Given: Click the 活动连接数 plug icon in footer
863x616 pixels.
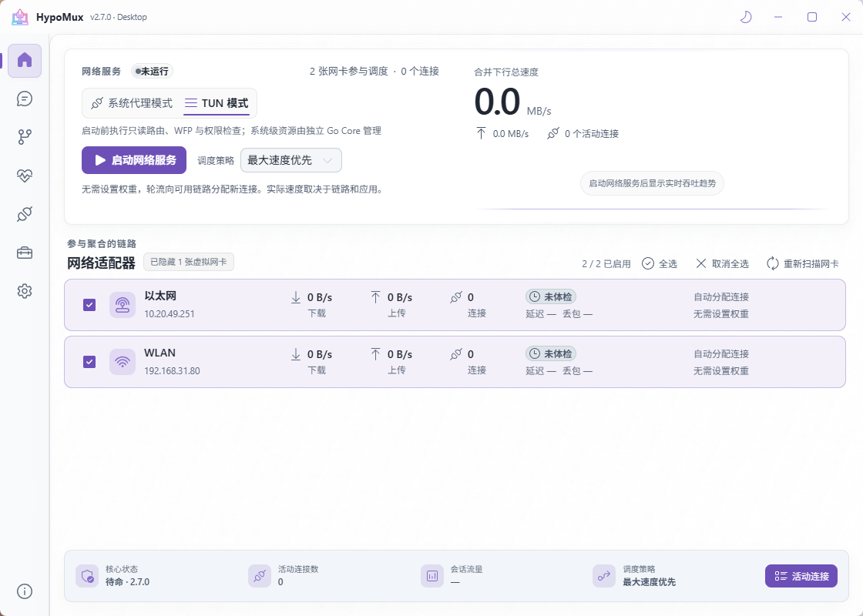Looking at the screenshot, I should click(260, 576).
